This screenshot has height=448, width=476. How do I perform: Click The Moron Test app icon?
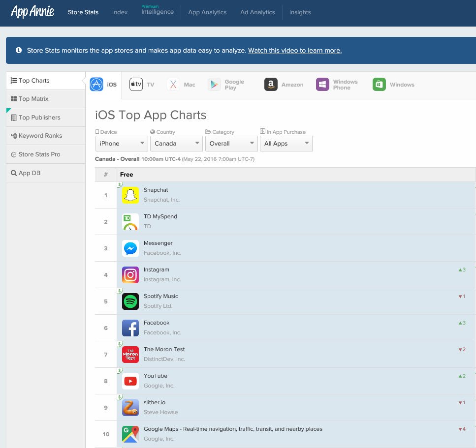[130, 354]
